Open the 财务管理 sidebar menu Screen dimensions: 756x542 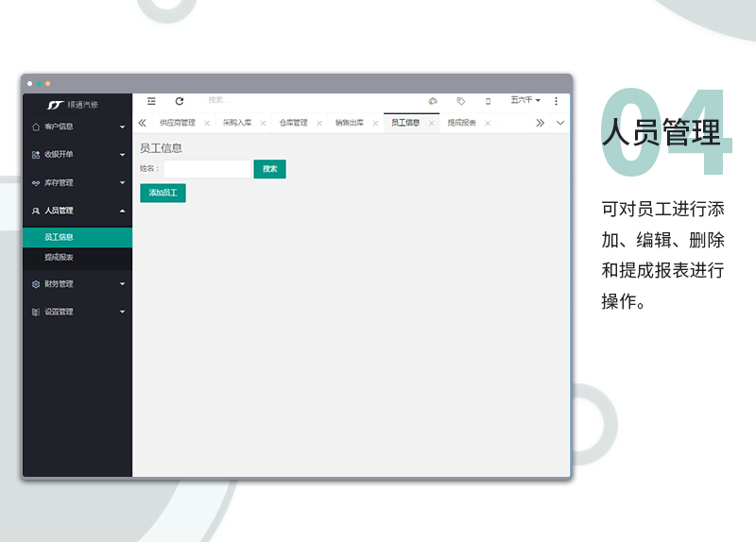click(77, 284)
